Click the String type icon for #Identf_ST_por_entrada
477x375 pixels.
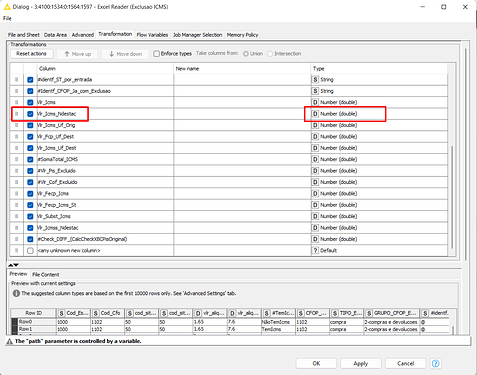click(x=315, y=80)
